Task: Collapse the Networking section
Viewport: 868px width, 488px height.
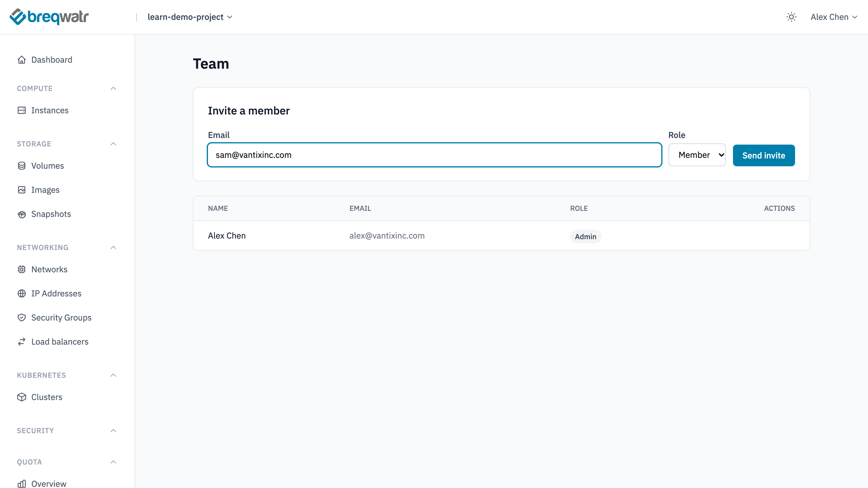Action: coord(113,248)
